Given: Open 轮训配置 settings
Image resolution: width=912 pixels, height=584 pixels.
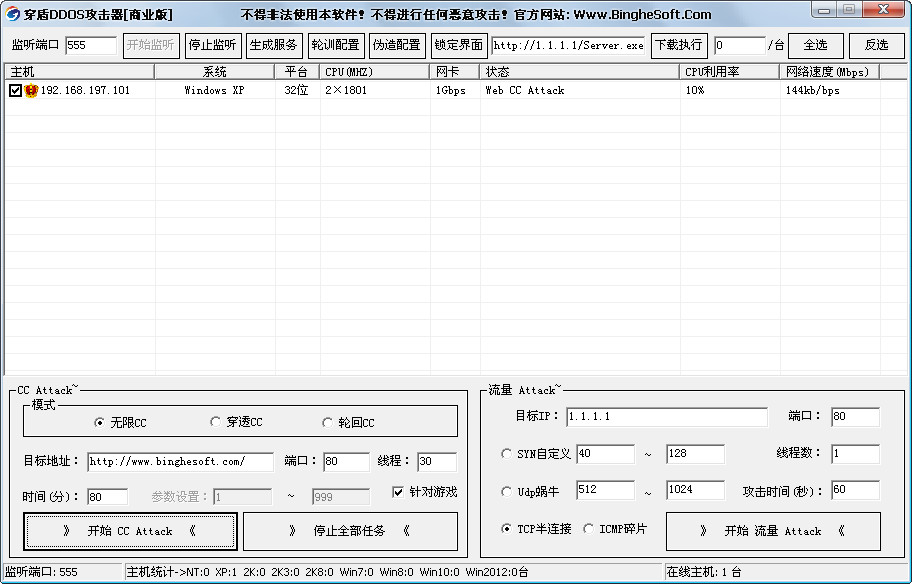Looking at the screenshot, I should [336, 45].
